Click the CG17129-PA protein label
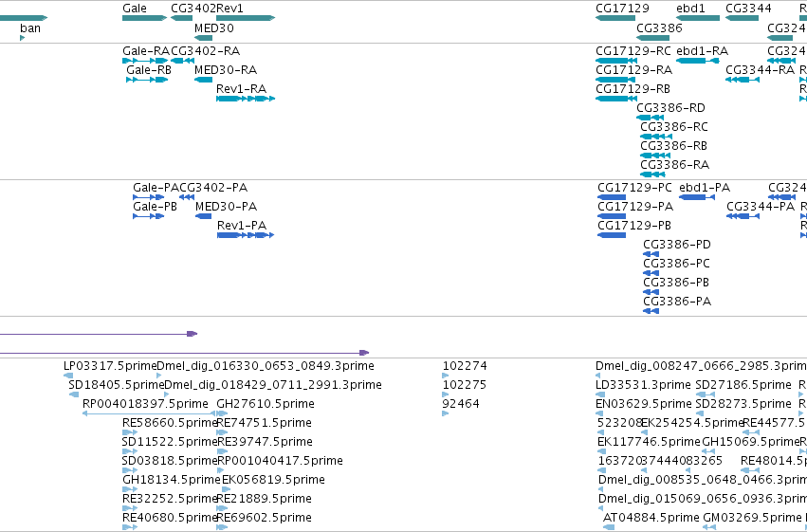Image resolution: width=807 pixels, height=532 pixels. pyautogui.click(x=635, y=207)
